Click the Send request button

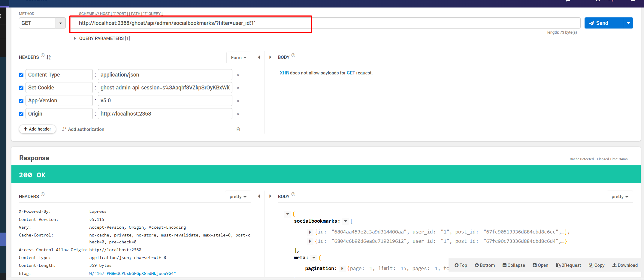click(604, 23)
